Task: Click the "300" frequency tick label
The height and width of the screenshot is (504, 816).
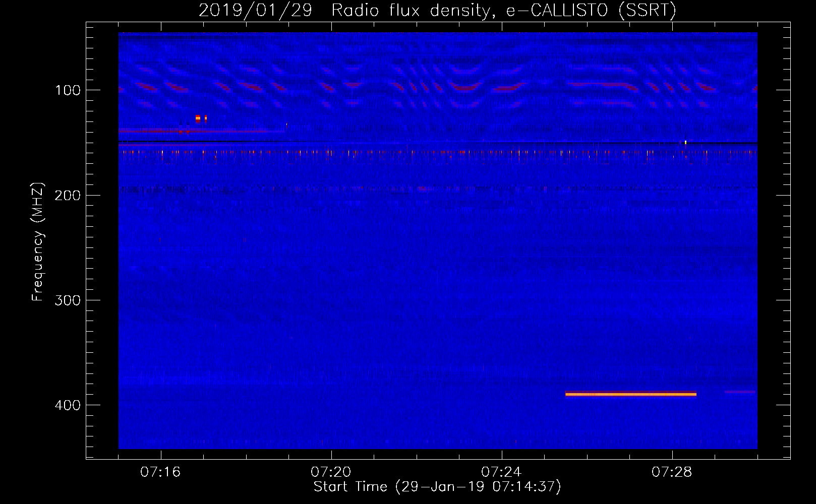Action: [68, 300]
